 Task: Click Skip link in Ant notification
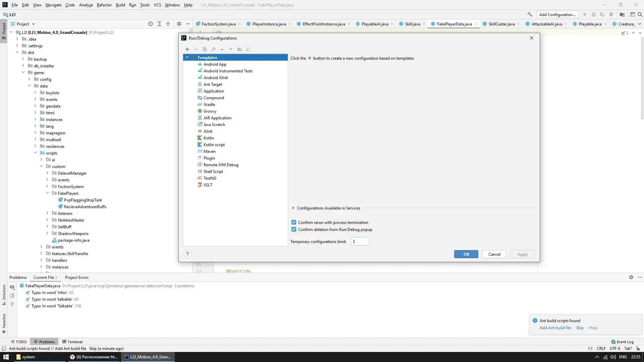click(580, 328)
